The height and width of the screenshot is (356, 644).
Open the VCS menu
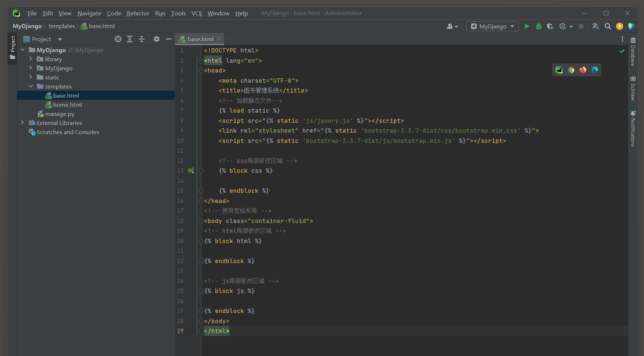tap(197, 13)
